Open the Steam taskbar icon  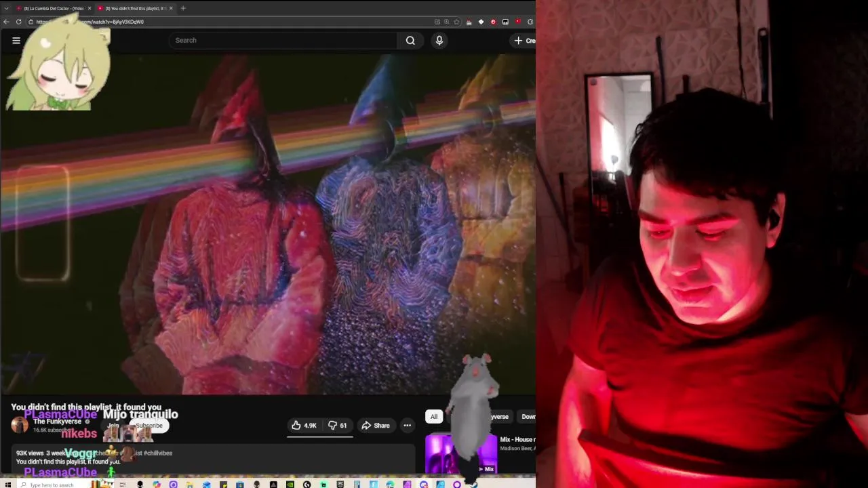tap(473, 484)
